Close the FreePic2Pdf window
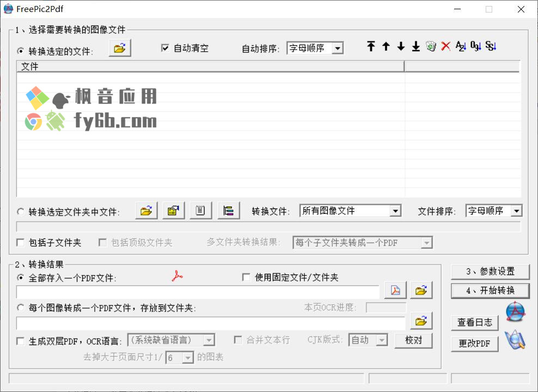This screenshot has height=392, width=538. [521, 9]
